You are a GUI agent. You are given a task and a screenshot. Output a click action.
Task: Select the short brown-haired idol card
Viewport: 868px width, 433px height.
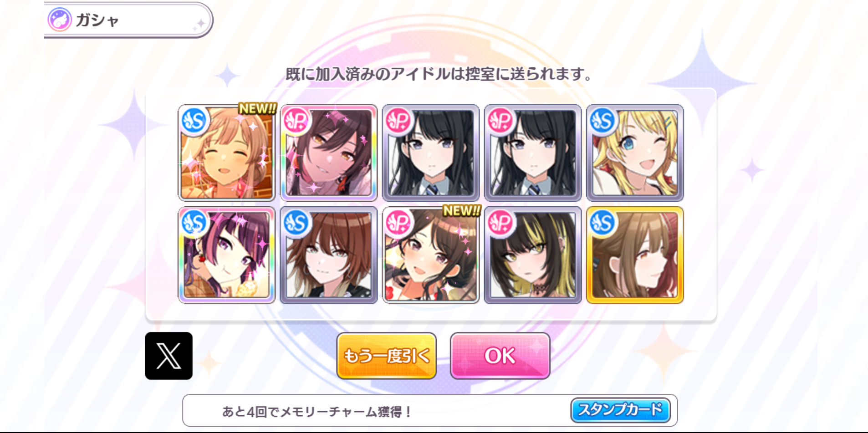point(329,255)
